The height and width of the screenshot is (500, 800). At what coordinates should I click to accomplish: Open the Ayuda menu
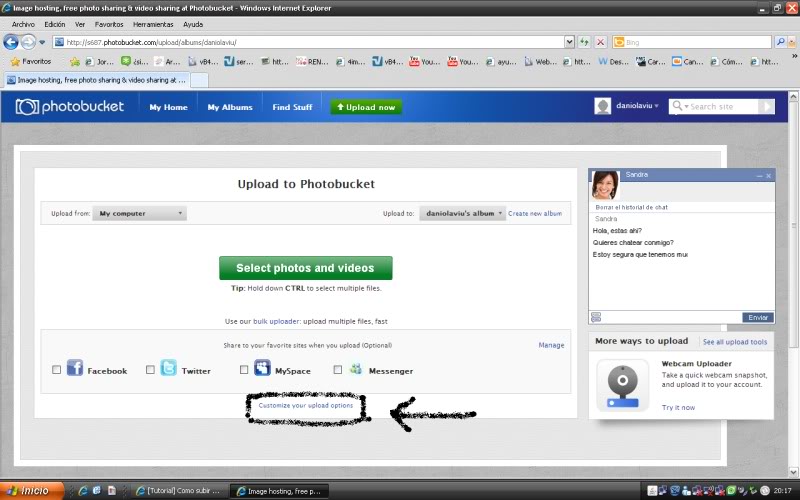point(193,24)
